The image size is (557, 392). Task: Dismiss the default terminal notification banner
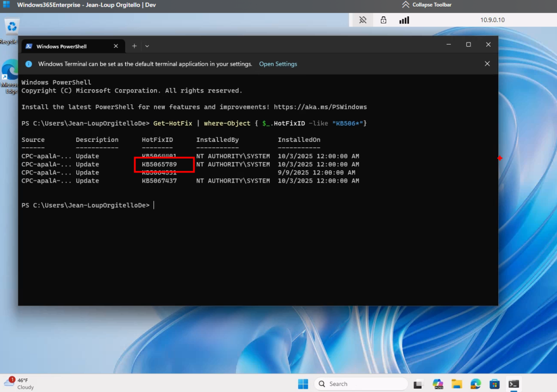click(487, 64)
